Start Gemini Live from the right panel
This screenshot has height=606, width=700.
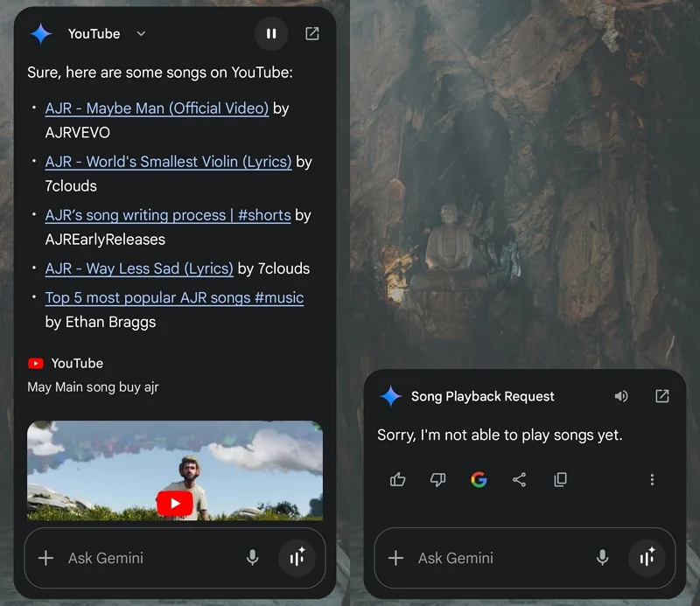647,558
